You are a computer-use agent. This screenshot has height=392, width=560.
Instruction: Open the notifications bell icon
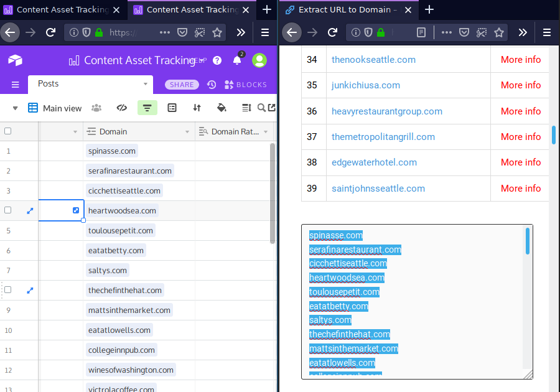[x=237, y=60]
